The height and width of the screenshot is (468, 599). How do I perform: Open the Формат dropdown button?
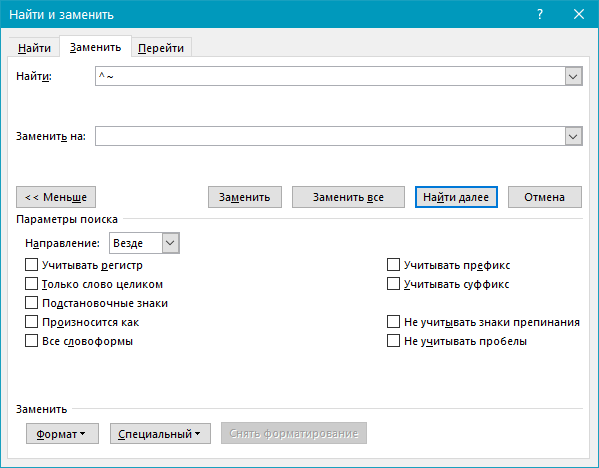point(62,434)
